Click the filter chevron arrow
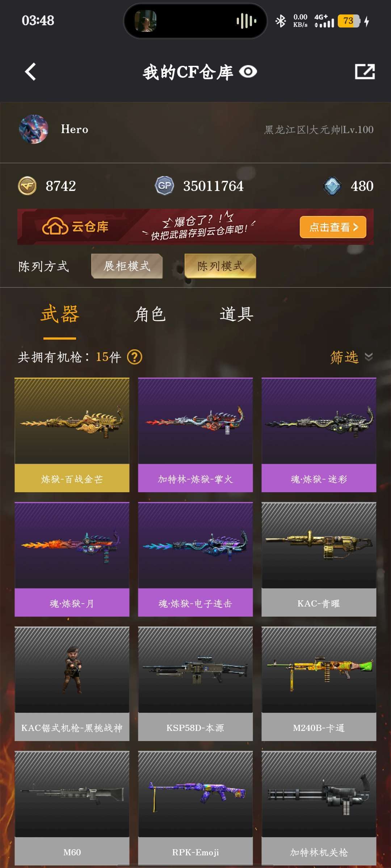 tap(369, 357)
